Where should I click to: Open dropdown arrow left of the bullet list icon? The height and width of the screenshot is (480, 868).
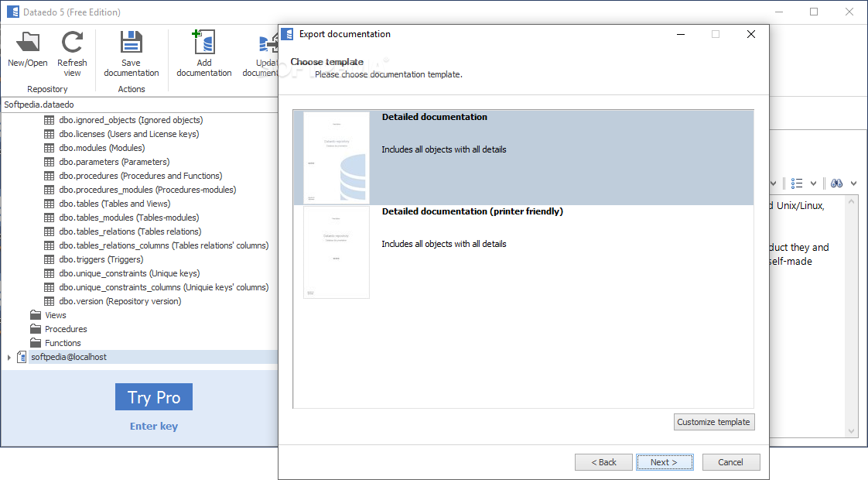coord(774,183)
